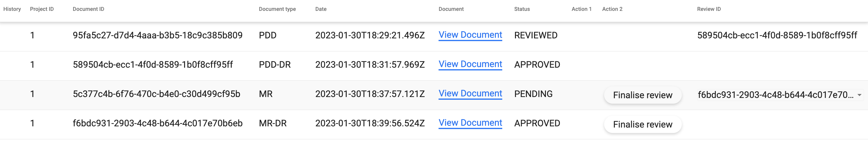Screen dimensions: 868x162
Task: Open View Document link for PDD-DR row
Action: (x=470, y=64)
